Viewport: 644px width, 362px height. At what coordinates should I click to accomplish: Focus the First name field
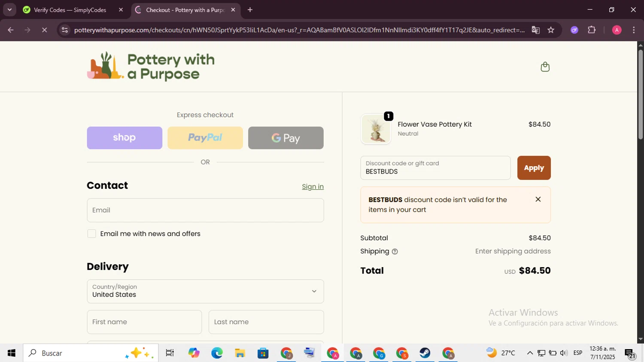tap(144, 322)
